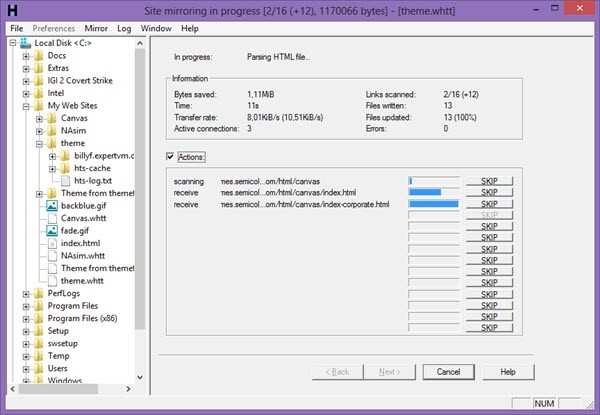Open the File menu
Screen dimensions: 600x415
point(16,28)
